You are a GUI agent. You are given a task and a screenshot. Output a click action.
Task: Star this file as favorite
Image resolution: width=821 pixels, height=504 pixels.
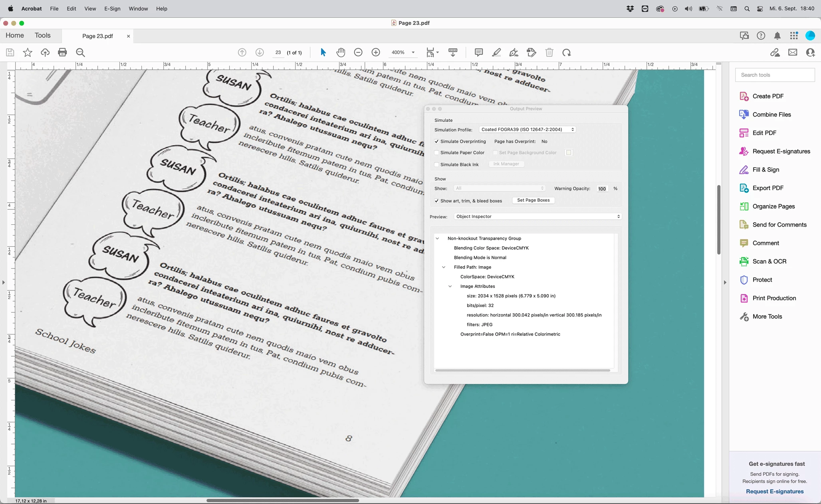click(x=28, y=52)
